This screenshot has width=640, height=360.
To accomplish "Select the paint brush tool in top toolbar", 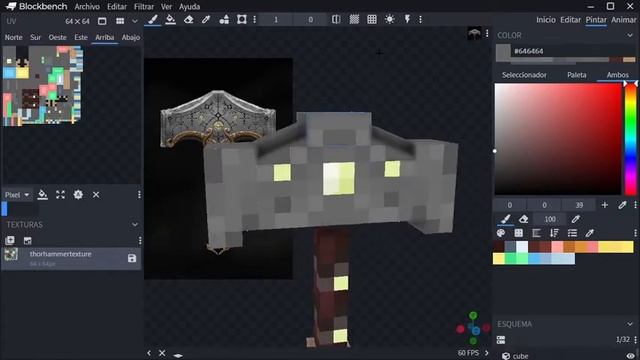I will click(x=153, y=19).
